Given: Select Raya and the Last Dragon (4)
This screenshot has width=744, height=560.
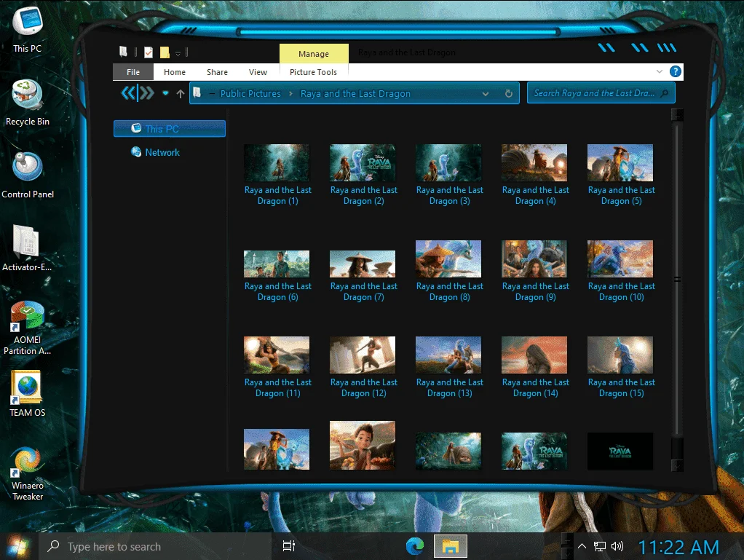Looking at the screenshot, I should (535, 175).
